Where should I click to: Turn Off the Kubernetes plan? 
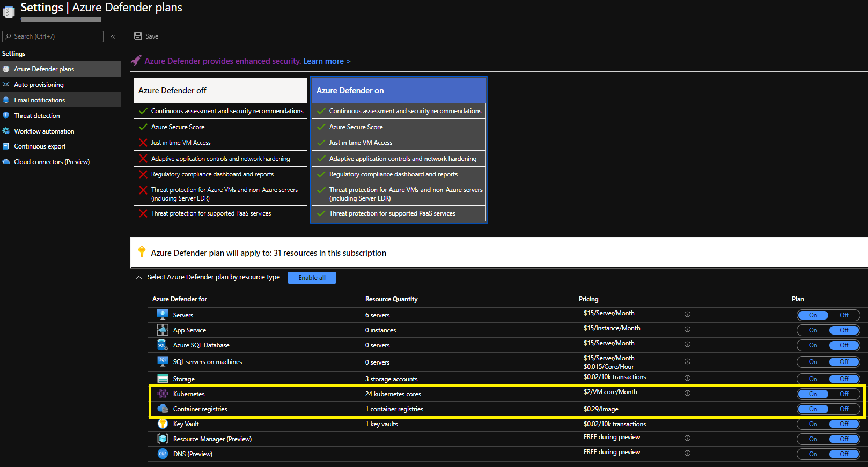point(844,394)
